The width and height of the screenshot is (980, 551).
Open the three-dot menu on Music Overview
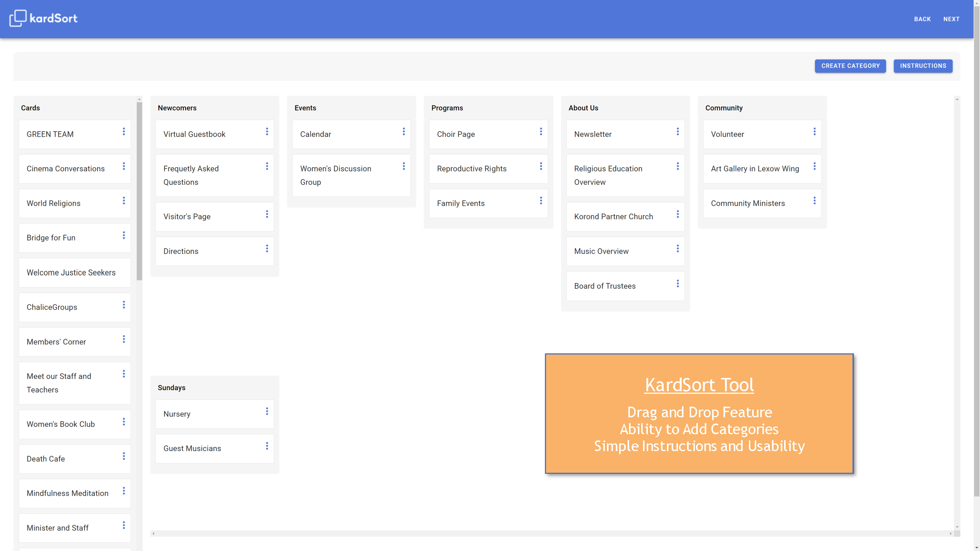[x=678, y=249]
